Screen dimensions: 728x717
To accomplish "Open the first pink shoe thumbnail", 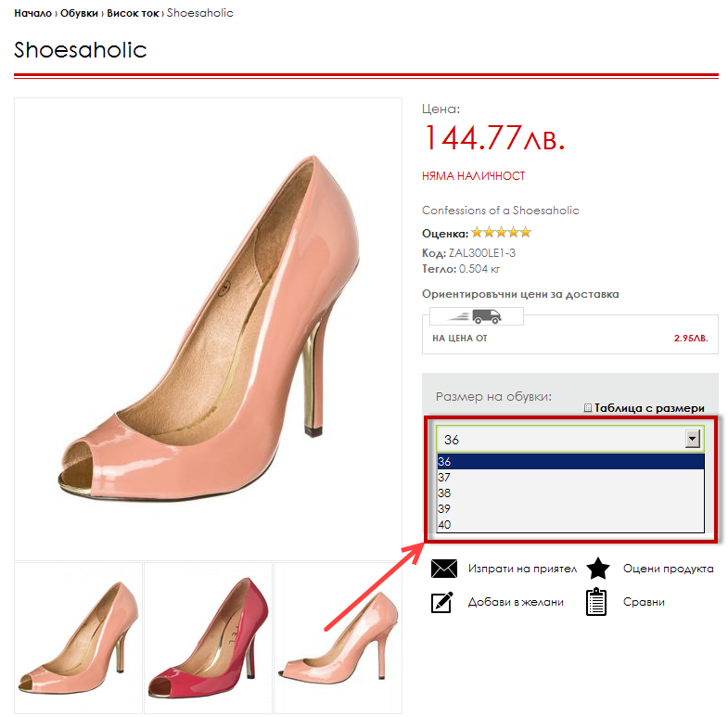I will tap(79, 637).
